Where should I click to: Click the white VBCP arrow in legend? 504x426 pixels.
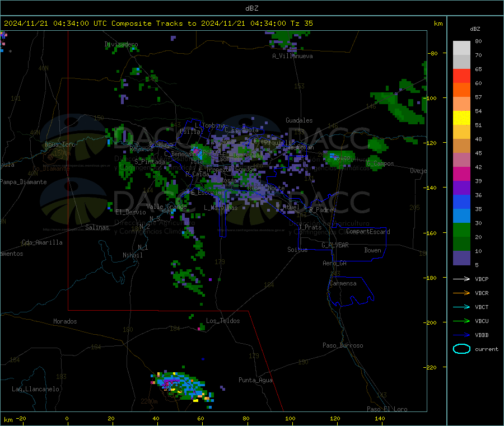(x=461, y=279)
